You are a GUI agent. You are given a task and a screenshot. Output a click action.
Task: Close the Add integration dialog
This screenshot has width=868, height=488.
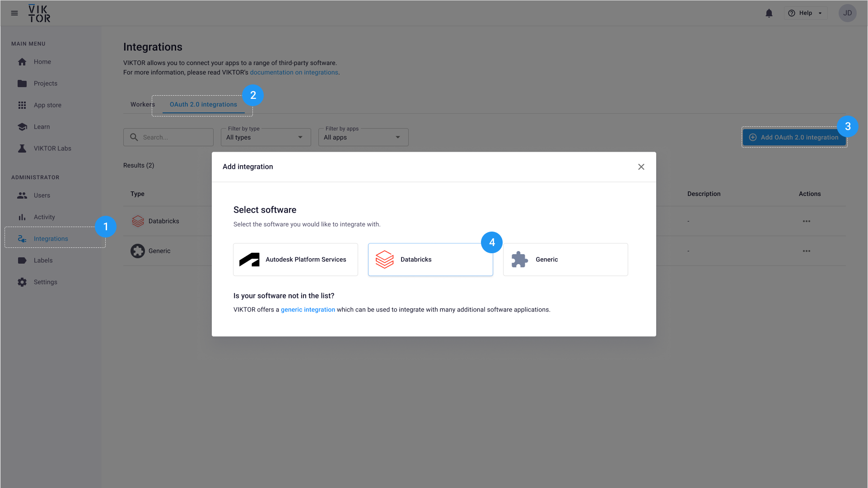pyautogui.click(x=641, y=167)
